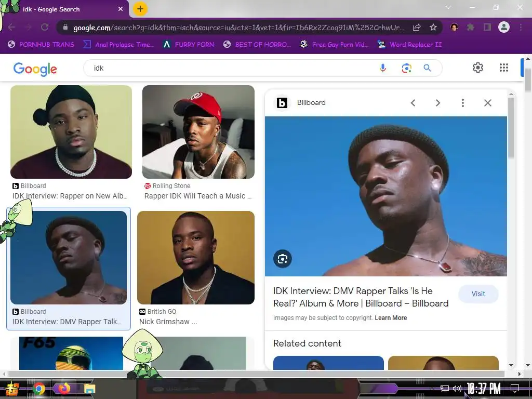Open Chrome from the taskbar
Viewport: 532px width, 399px height.
(39, 389)
